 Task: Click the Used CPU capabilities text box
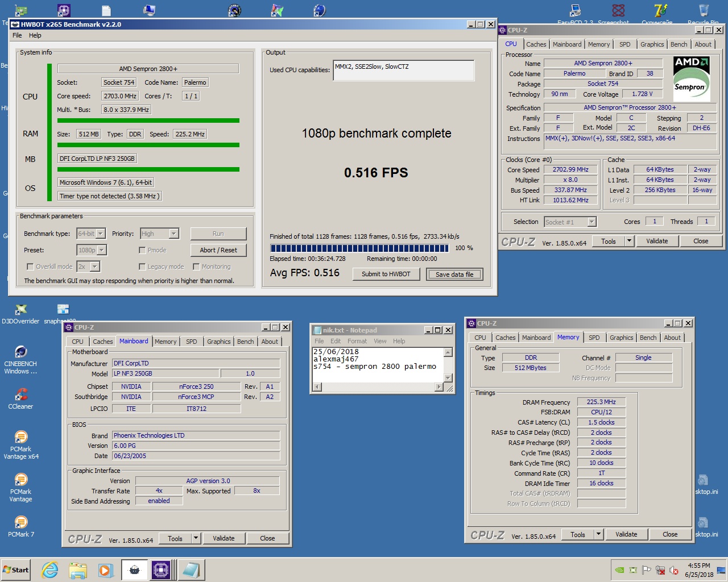pos(404,70)
